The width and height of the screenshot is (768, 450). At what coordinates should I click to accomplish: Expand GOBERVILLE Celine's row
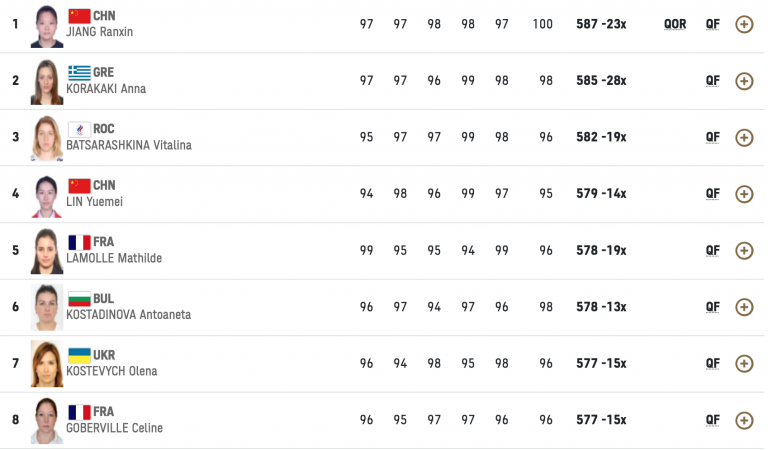click(x=744, y=420)
